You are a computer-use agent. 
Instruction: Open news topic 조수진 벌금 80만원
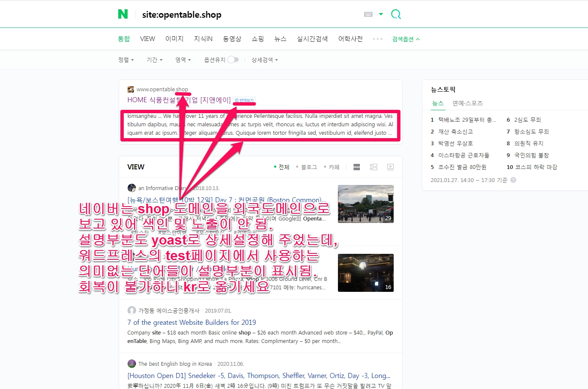pos(462,167)
